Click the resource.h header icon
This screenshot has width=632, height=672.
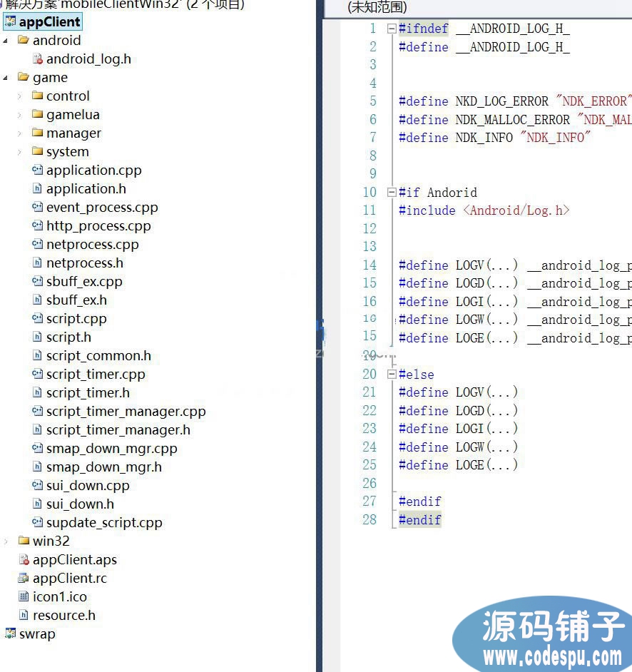[x=24, y=615]
